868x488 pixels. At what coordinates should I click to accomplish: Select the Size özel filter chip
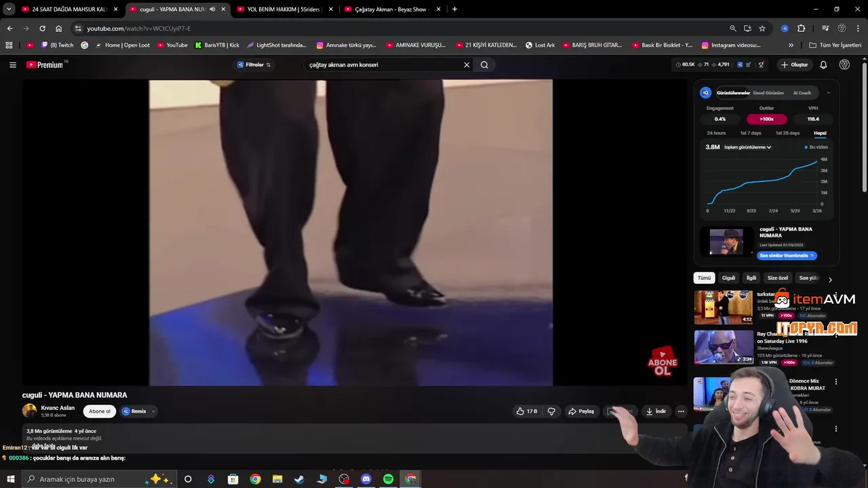[x=777, y=278]
